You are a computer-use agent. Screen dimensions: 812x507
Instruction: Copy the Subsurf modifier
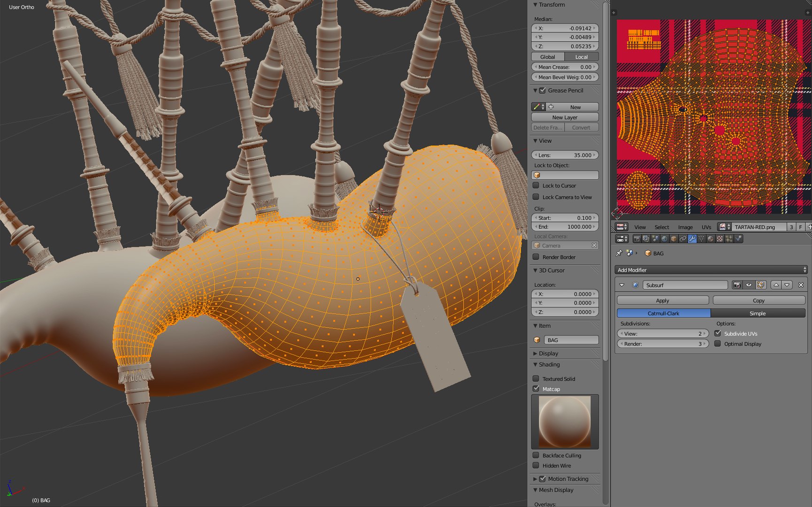tap(759, 300)
